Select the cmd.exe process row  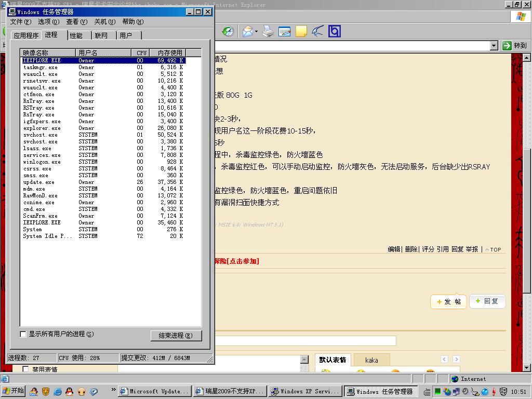coord(103,209)
